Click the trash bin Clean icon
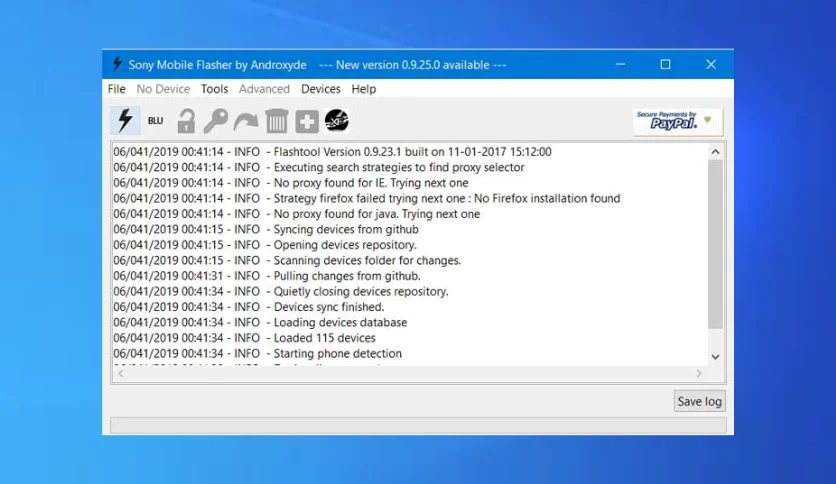836x484 pixels. [x=277, y=121]
